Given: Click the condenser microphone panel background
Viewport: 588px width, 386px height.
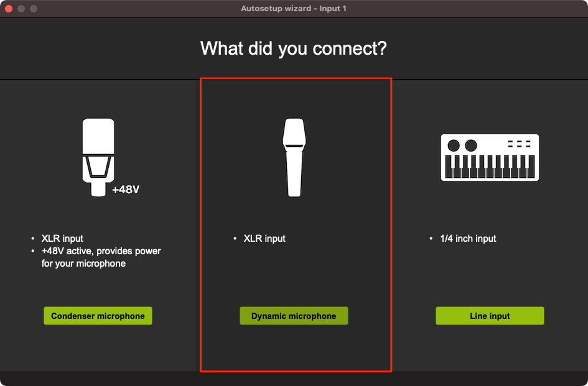Looking at the screenshot, I should pyautogui.click(x=100, y=348).
